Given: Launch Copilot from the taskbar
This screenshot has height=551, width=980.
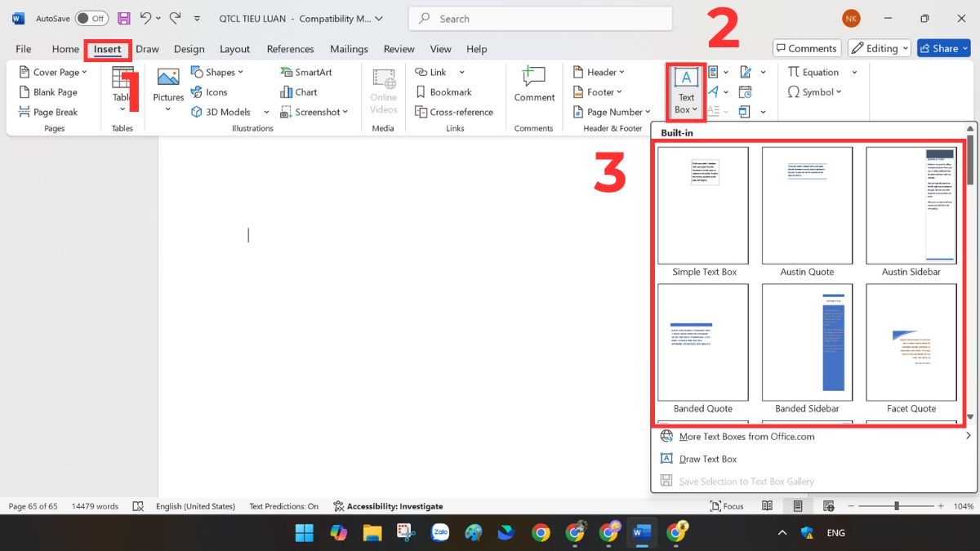Looking at the screenshot, I should point(338,533).
